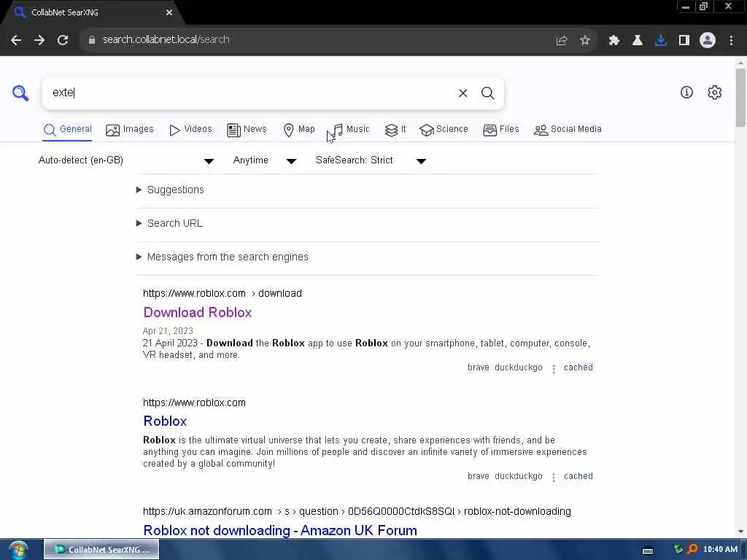Screen dimensions: 747x560
Task: Click 'Apr 21, 2023' result date
Action: click(168, 331)
